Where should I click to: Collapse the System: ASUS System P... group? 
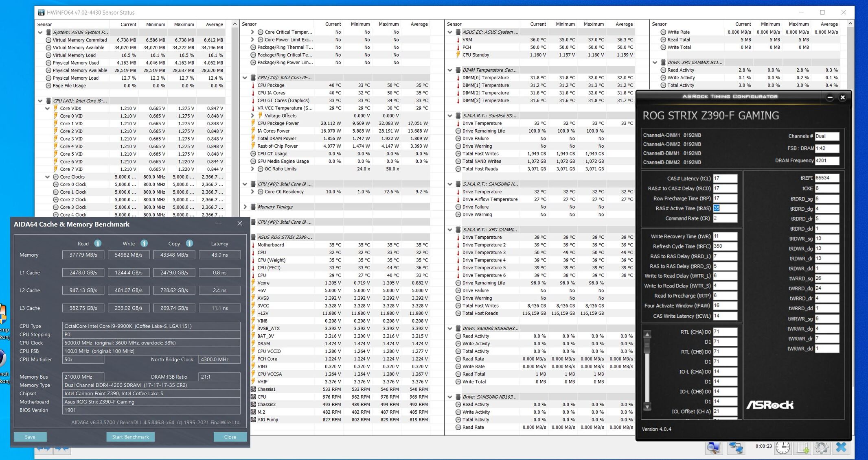pos(40,33)
